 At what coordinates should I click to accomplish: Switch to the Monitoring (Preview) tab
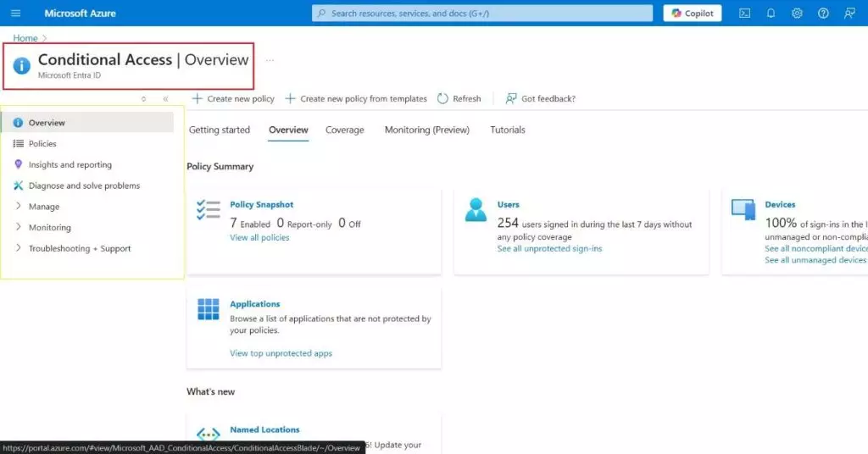tap(426, 130)
